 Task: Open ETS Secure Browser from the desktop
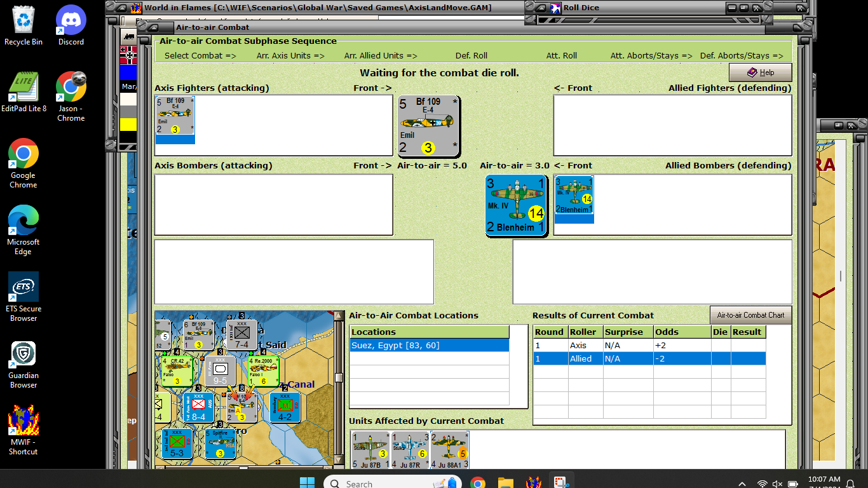(24, 297)
